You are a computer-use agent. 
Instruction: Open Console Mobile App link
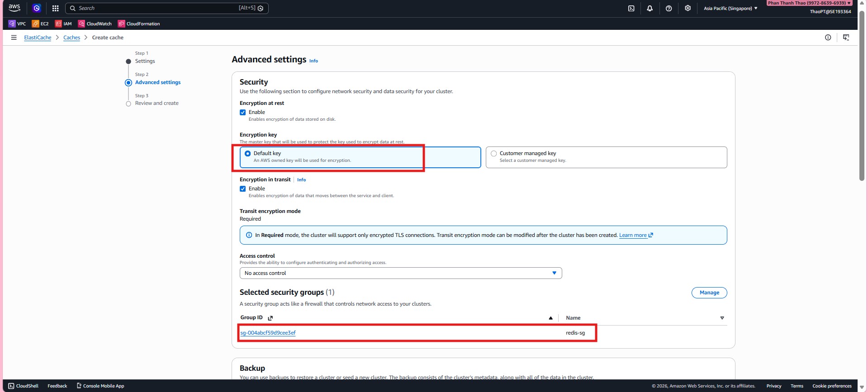click(x=100, y=386)
